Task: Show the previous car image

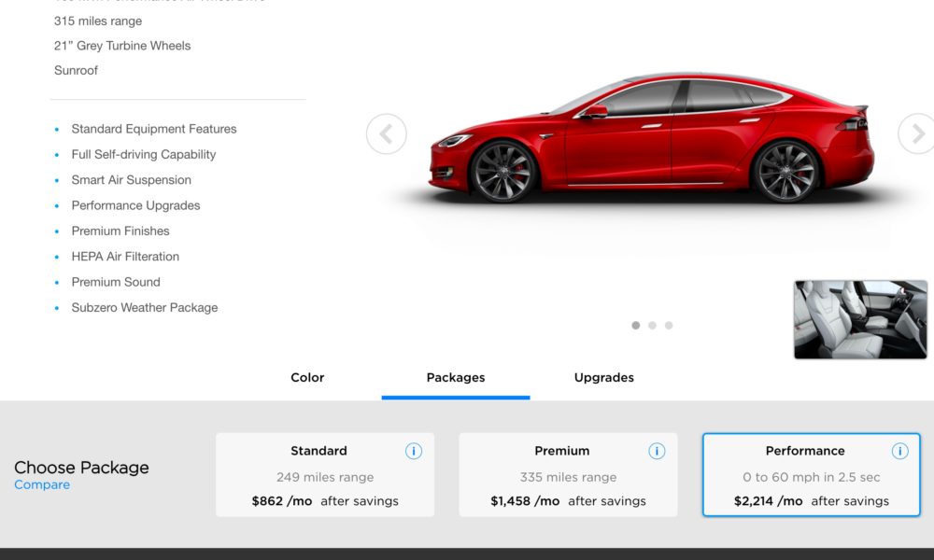Action: (x=387, y=133)
